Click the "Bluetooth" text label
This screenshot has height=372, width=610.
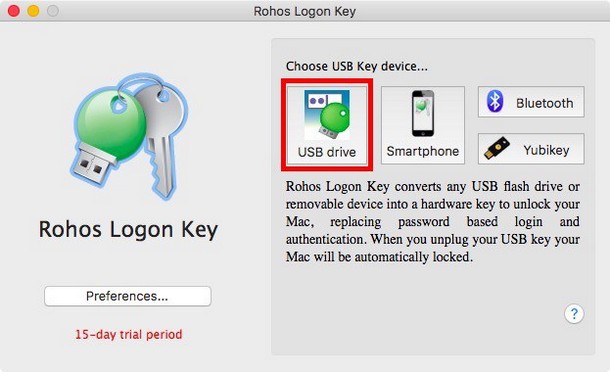point(545,103)
